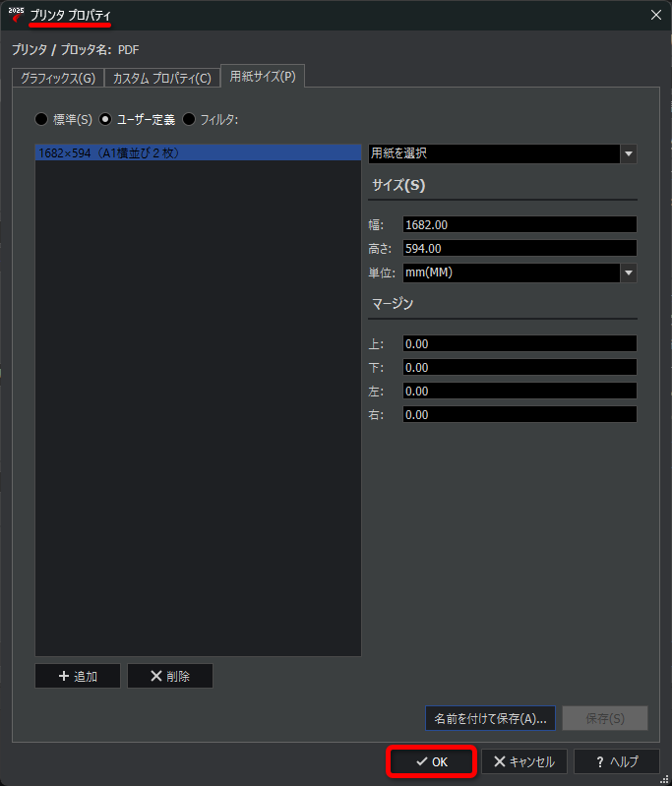Viewport: 672px width, 786px height.
Task: Select the ユーザー定義 radio option
Action: pyautogui.click(x=106, y=120)
